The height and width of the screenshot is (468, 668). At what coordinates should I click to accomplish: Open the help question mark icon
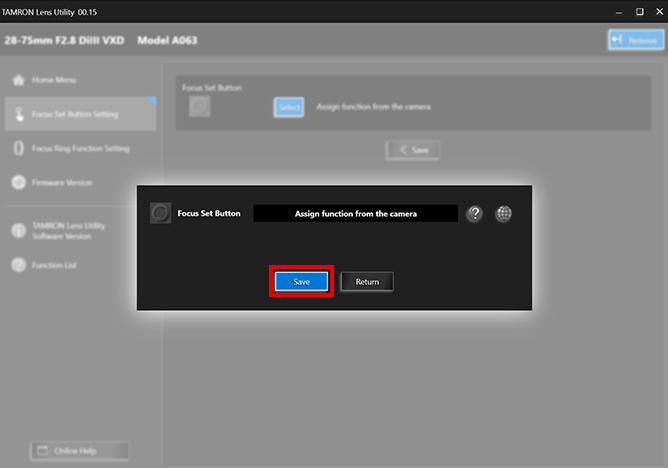click(475, 213)
